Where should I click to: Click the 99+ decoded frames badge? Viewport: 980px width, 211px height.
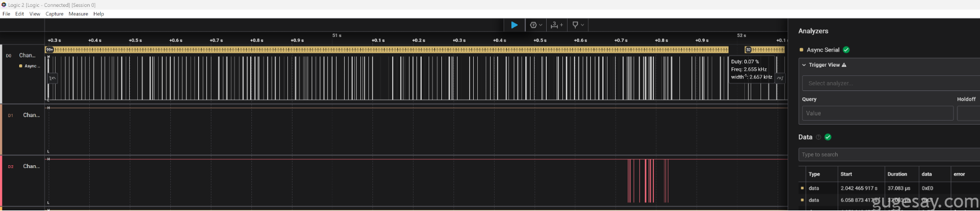point(50,50)
